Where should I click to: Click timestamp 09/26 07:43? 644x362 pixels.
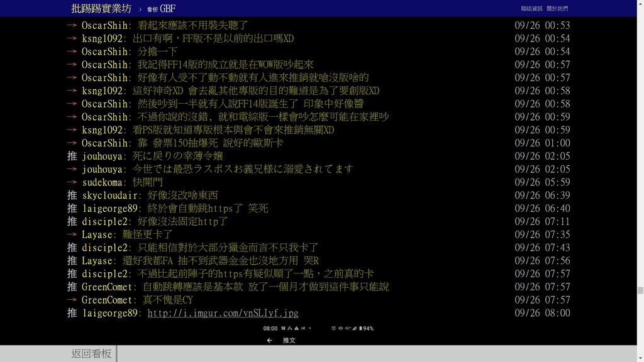pyautogui.click(x=542, y=248)
